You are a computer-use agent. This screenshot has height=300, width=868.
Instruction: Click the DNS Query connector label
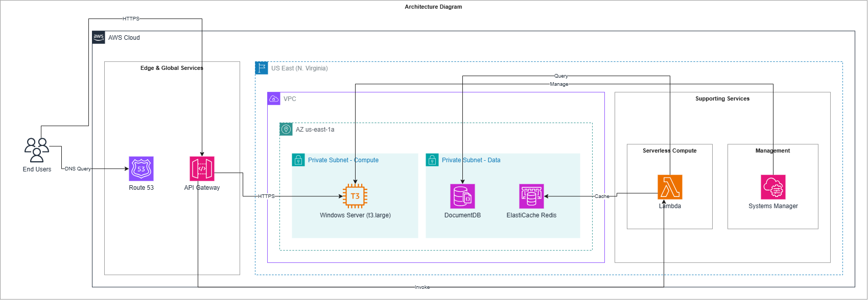[x=78, y=169]
